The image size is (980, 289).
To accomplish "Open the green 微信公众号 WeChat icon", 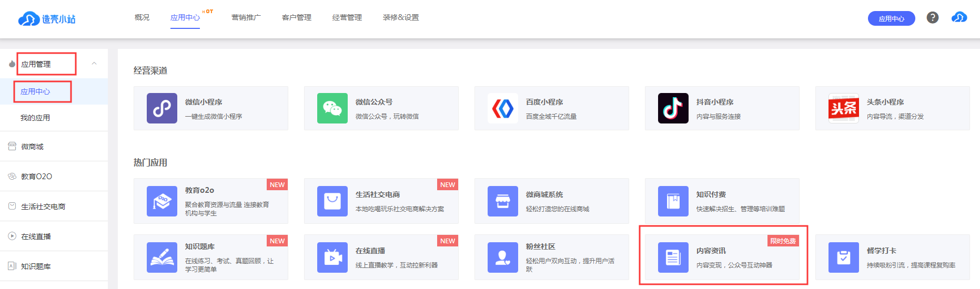I will point(332,108).
